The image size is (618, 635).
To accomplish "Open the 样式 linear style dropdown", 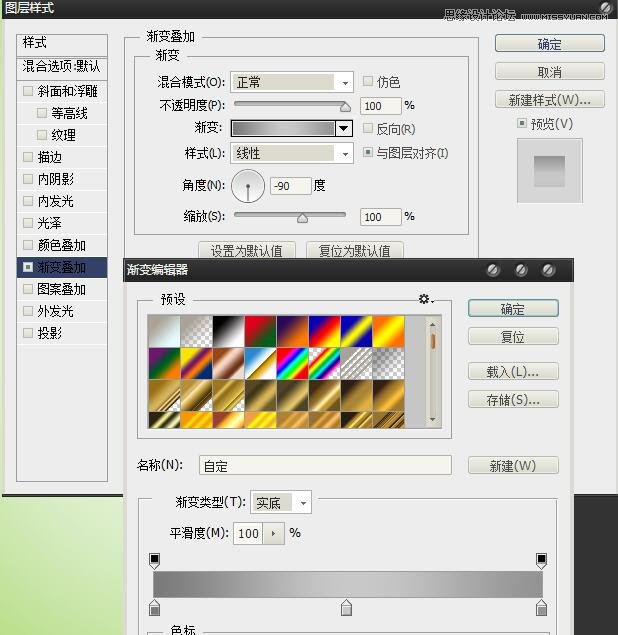I will click(x=292, y=153).
